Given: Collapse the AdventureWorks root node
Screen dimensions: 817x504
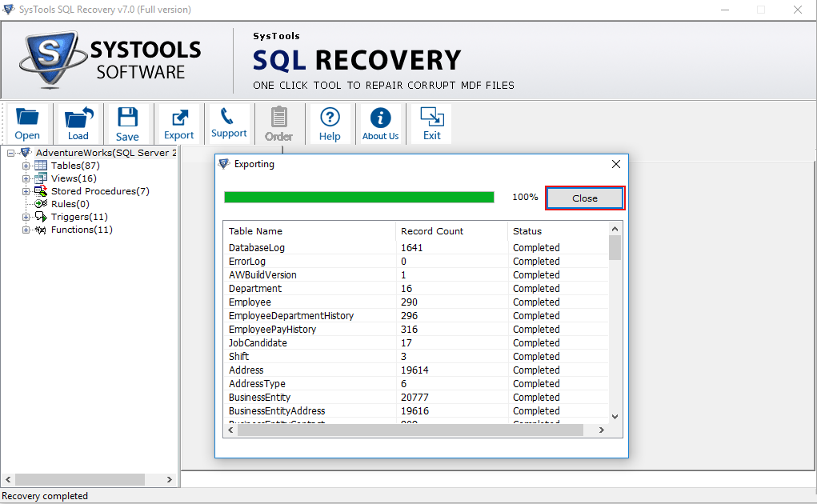Looking at the screenshot, I should click(10, 153).
